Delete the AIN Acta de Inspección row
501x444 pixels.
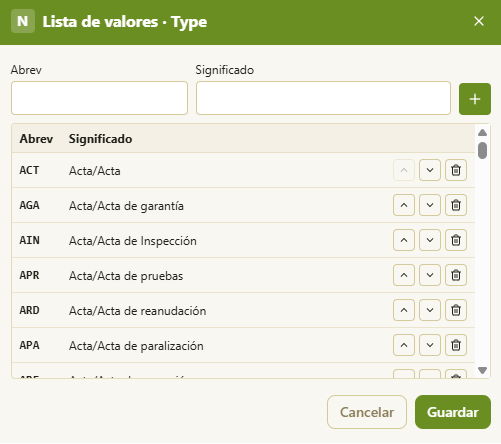pos(456,240)
